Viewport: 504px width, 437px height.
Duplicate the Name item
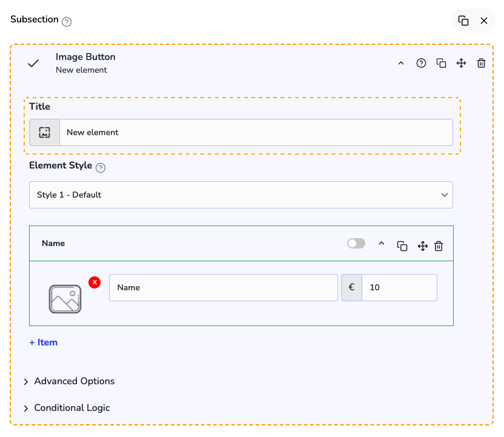[x=402, y=245]
